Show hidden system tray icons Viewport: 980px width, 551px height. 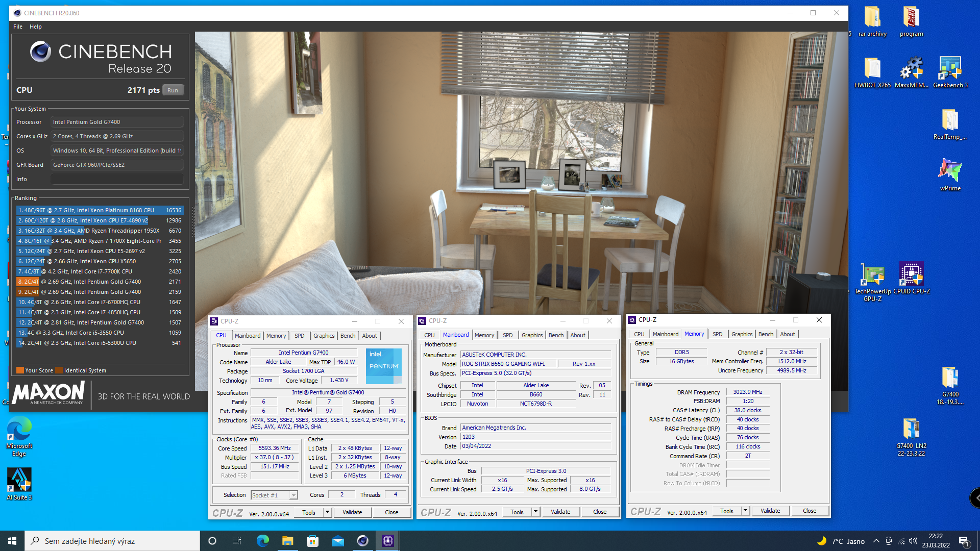coord(876,541)
